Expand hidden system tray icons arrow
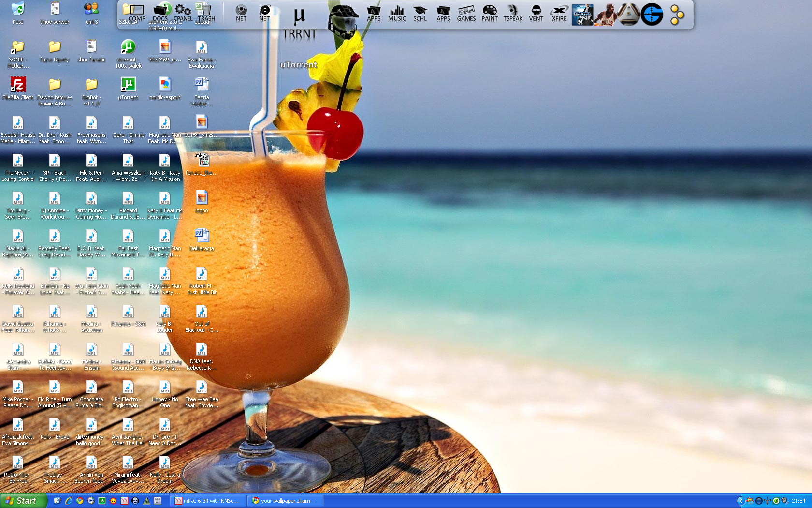The height and width of the screenshot is (508, 812). [x=740, y=501]
